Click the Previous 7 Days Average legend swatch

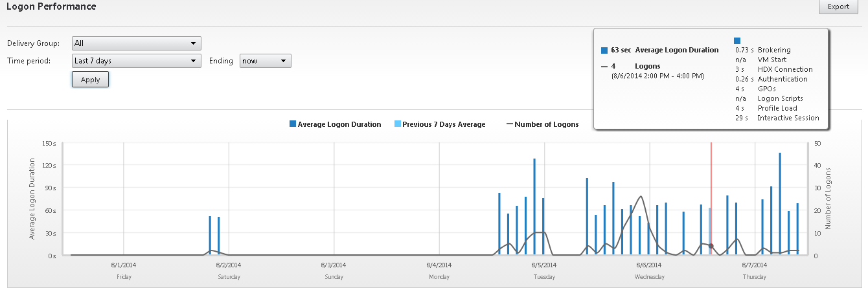(398, 124)
